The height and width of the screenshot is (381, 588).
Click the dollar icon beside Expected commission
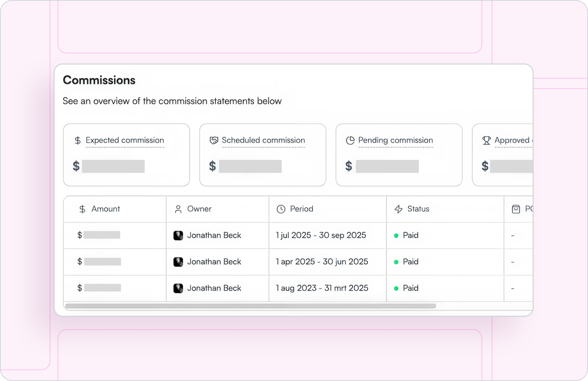click(x=78, y=141)
